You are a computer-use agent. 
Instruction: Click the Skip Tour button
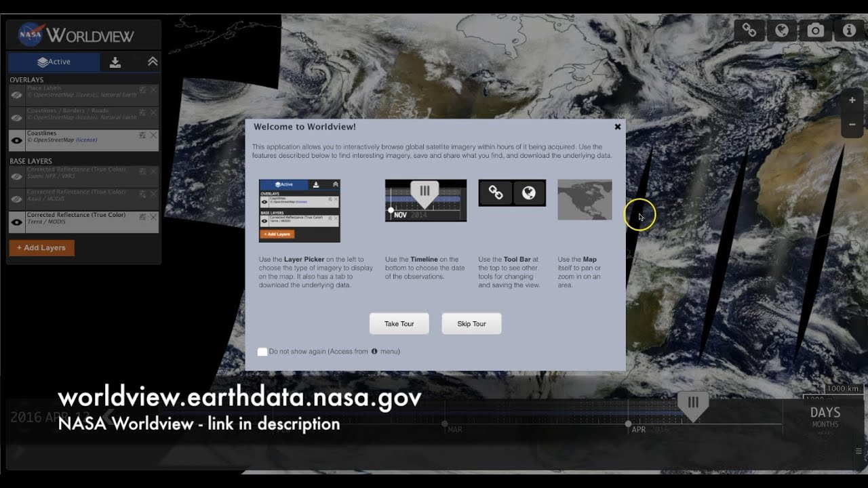point(471,324)
